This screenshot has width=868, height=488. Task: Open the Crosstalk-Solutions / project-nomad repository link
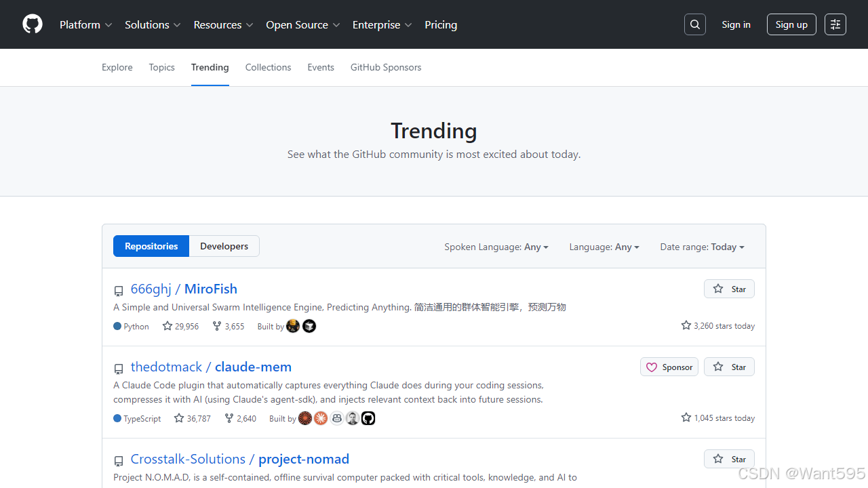click(x=240, y=459)
